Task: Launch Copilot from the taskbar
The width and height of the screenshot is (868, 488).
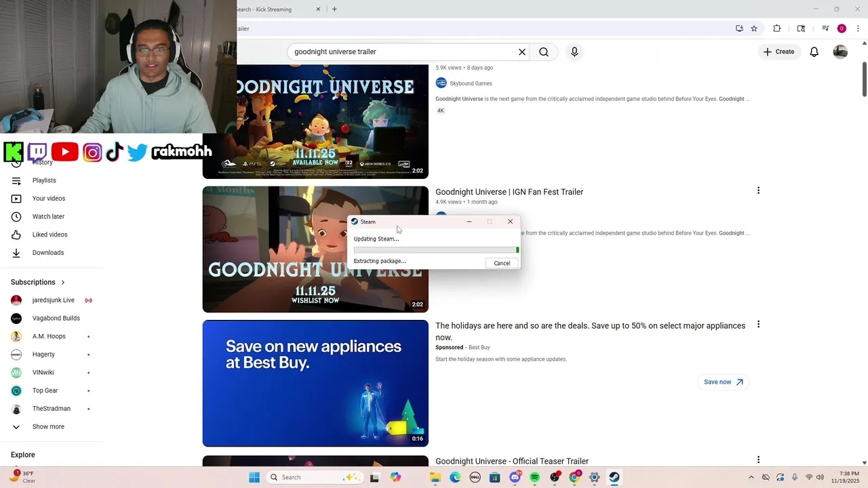Action: coord(395,477)
